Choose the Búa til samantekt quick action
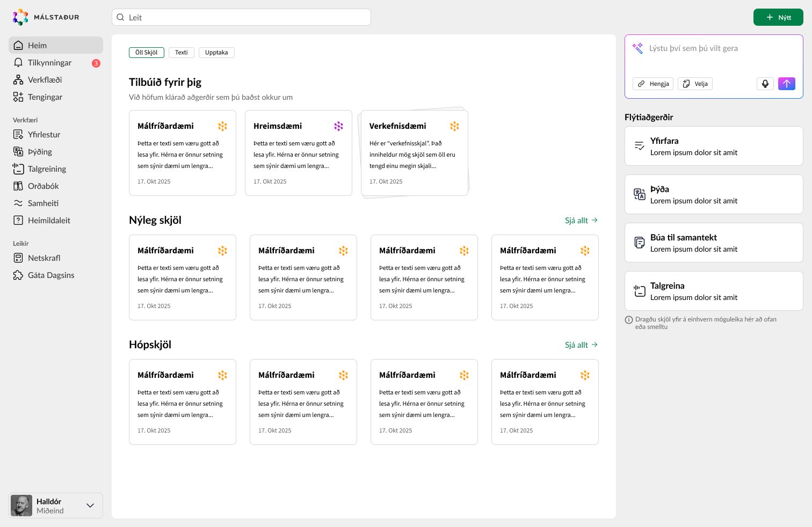 pyautogui.click(x=714, y=243)
